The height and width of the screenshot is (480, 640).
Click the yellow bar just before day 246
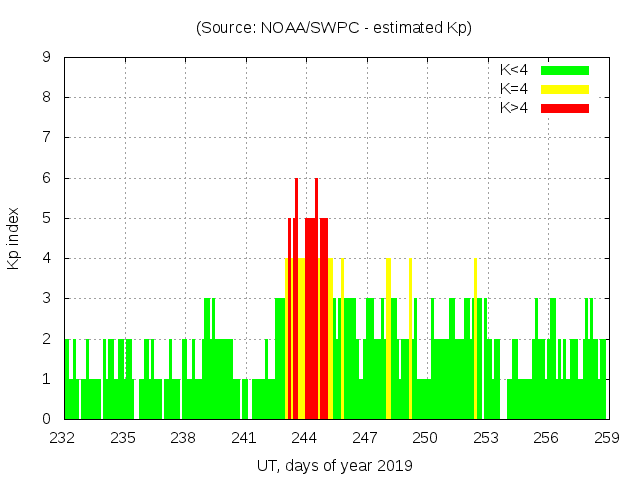tap(342, 340)
